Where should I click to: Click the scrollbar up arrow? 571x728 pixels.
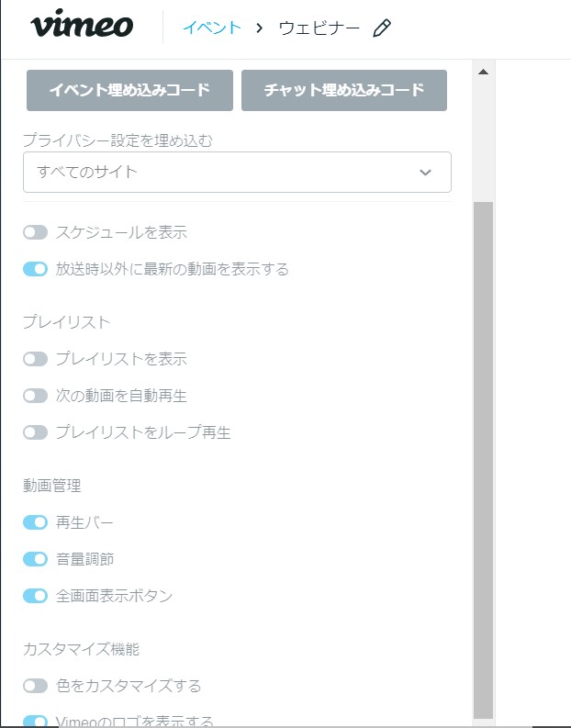pyautogui.click(x=483, y=72)
